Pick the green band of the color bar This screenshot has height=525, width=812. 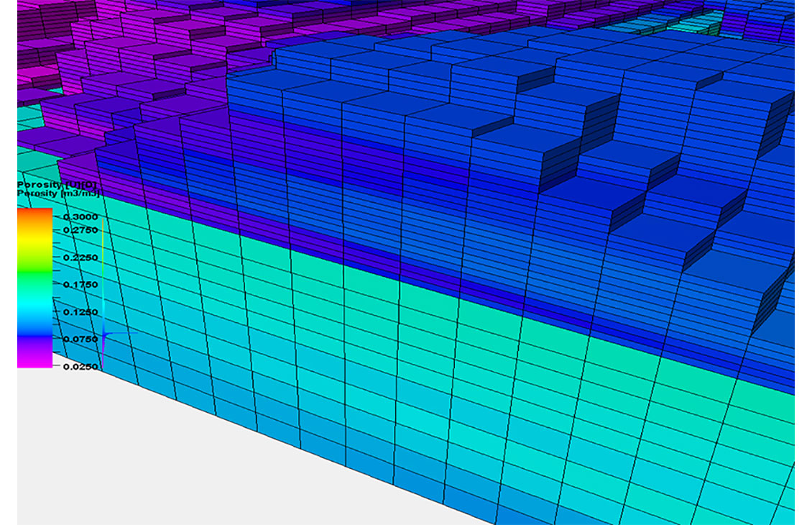click(34, 273)
